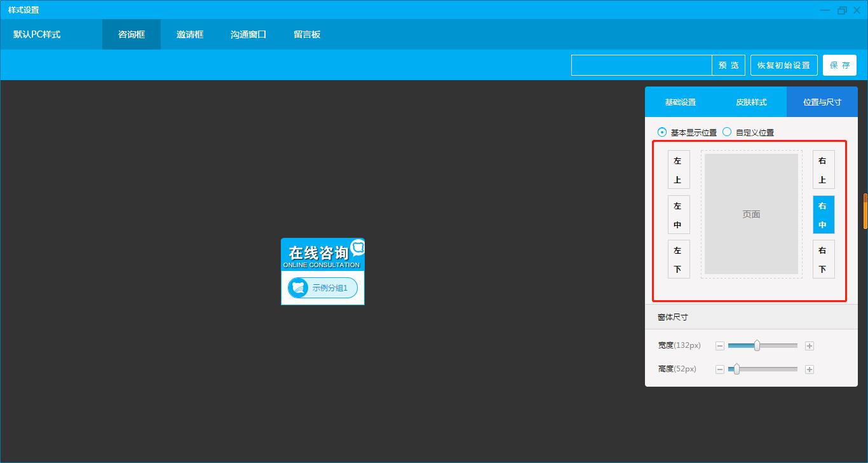Click the 页面 preview area

pyautogui.click(x=751, y=214)
